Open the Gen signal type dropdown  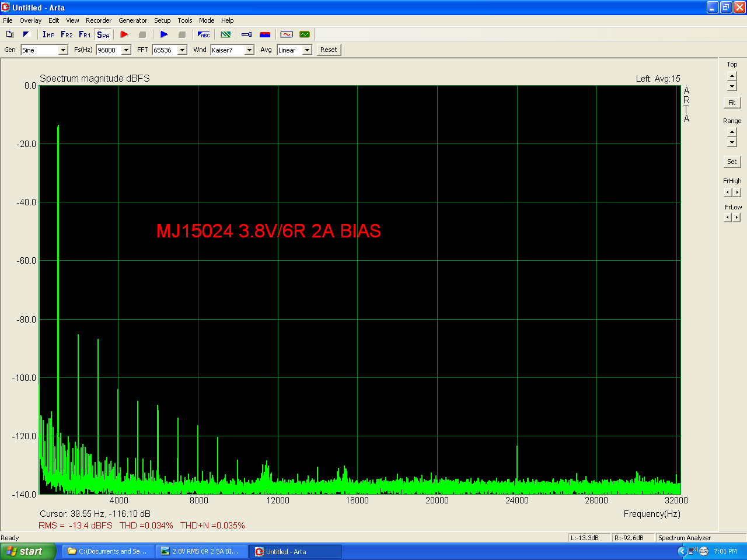[63, 50]
